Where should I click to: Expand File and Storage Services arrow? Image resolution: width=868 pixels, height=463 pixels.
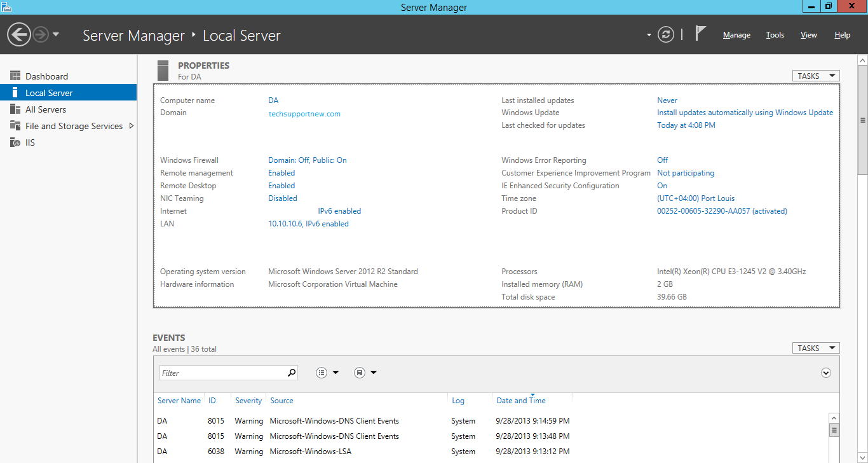coord(132,126)
